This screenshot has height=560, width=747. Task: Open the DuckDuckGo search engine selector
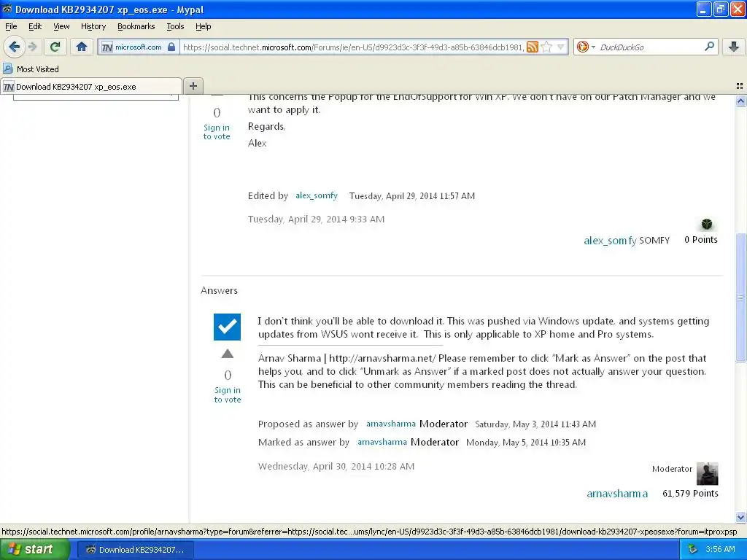586,47
